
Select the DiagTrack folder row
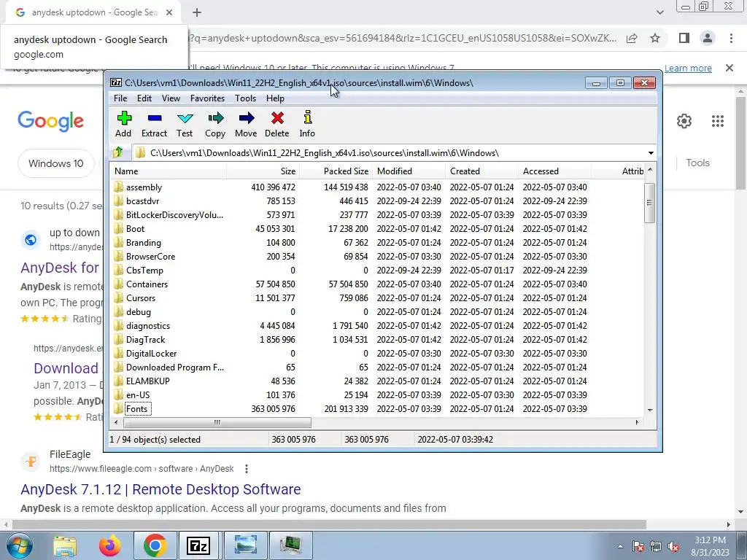tap(378, 339)
